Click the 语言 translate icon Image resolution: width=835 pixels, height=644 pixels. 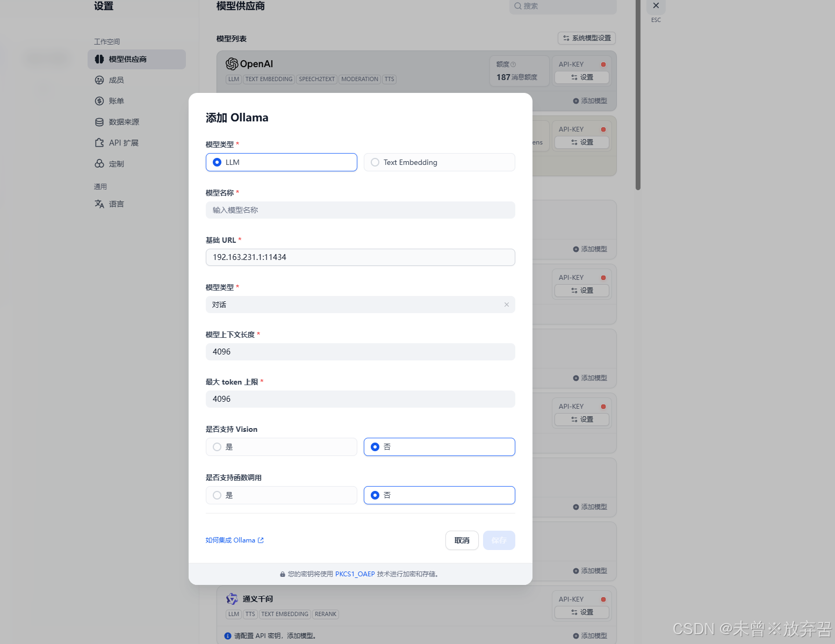point(99,204)
